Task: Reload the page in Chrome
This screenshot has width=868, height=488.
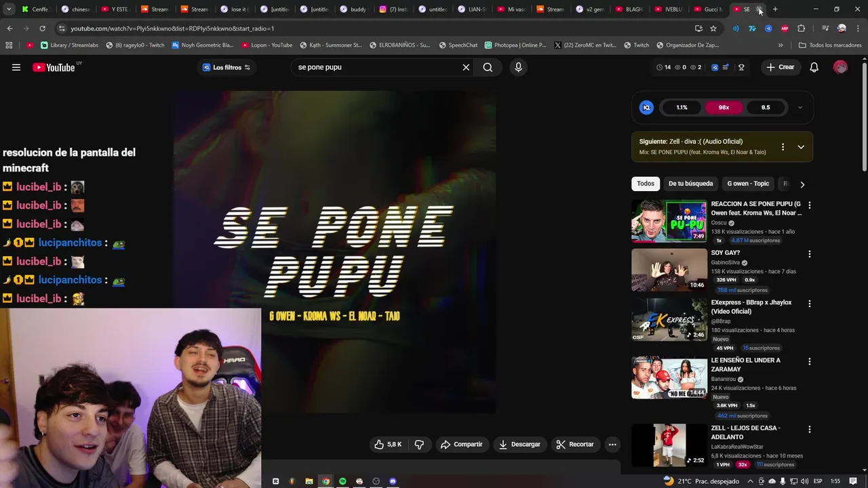Action: point(42,28)
